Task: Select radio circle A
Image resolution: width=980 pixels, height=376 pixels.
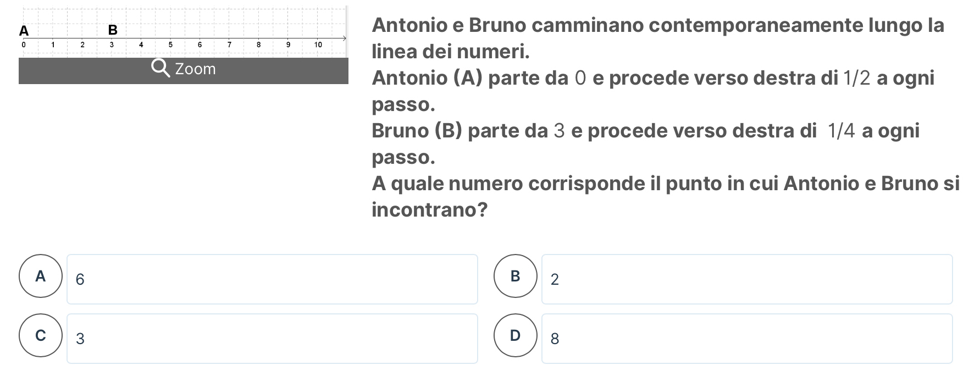Action: [41, 276]
